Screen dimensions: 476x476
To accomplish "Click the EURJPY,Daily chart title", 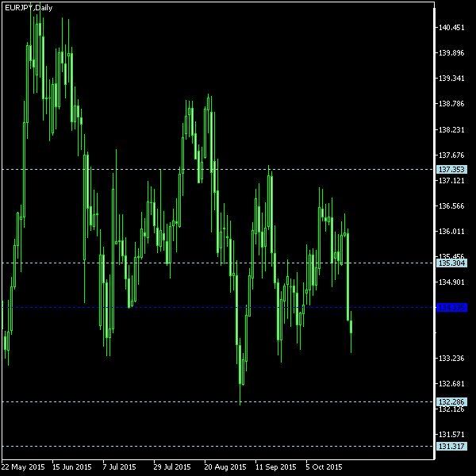I will pos(29,8).
